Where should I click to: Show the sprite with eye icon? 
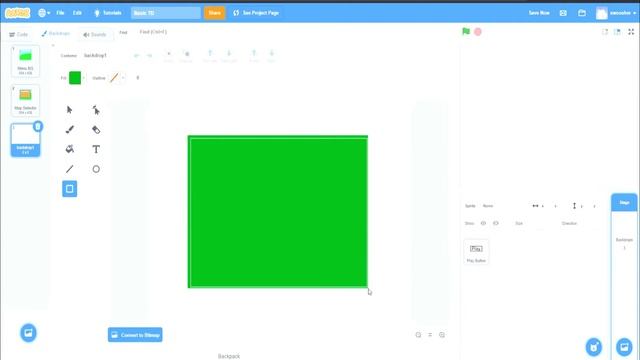coord(483,223)
